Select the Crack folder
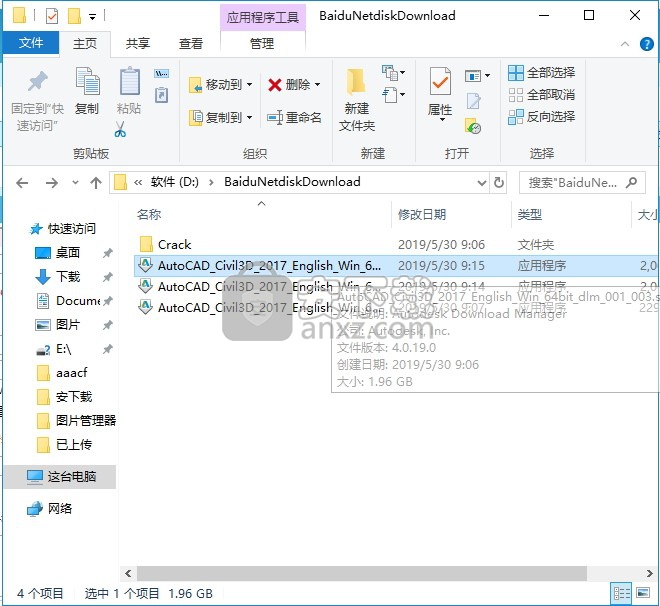This screenshot has width=660, height=606. click(x=174, y=245)
